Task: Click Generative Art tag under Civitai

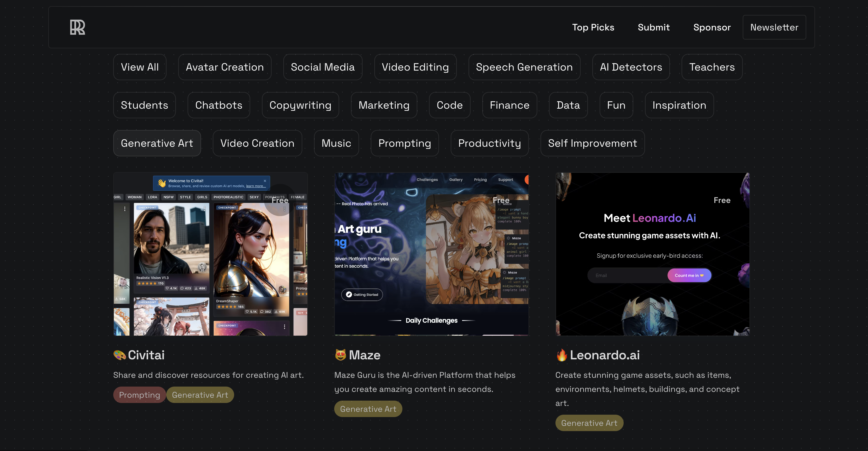Action: [x=200, y=395]
